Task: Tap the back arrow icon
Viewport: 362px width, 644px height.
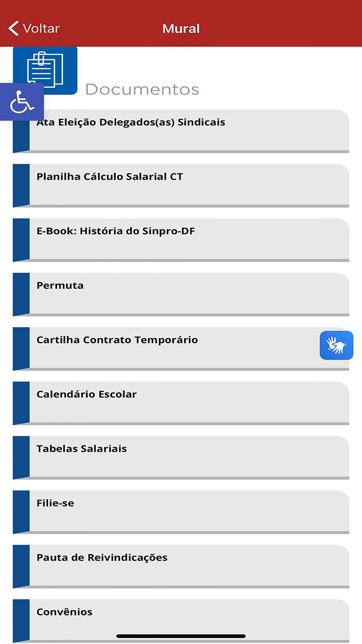Action: tap(13, 28)
